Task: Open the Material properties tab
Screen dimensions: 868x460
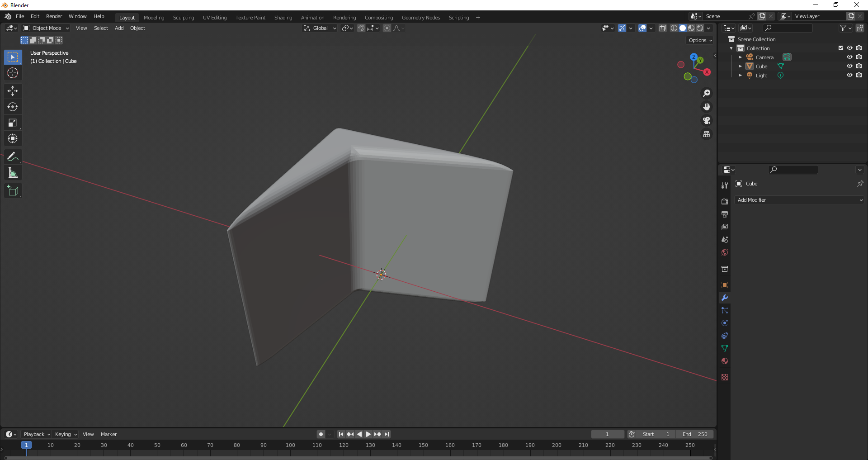Action: tap(725, 361)
